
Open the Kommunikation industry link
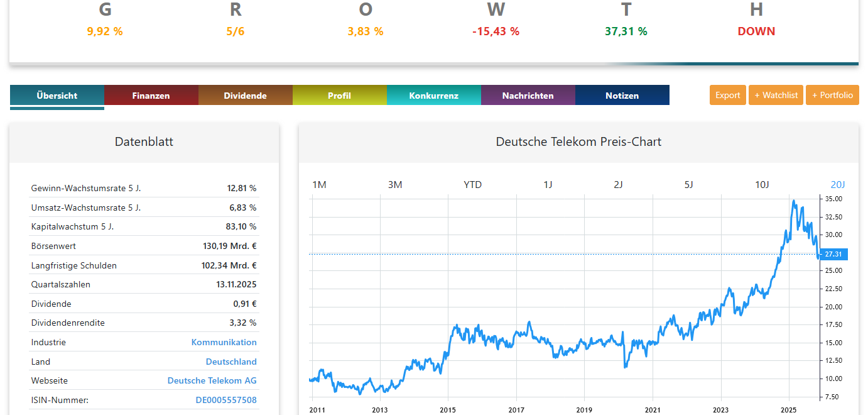click(x=224, y=342)
